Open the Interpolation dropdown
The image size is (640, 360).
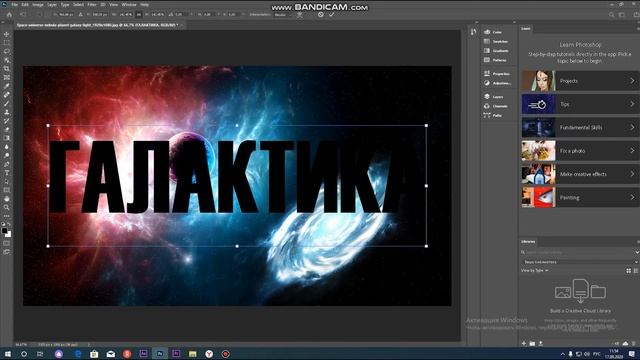[283, 15]
